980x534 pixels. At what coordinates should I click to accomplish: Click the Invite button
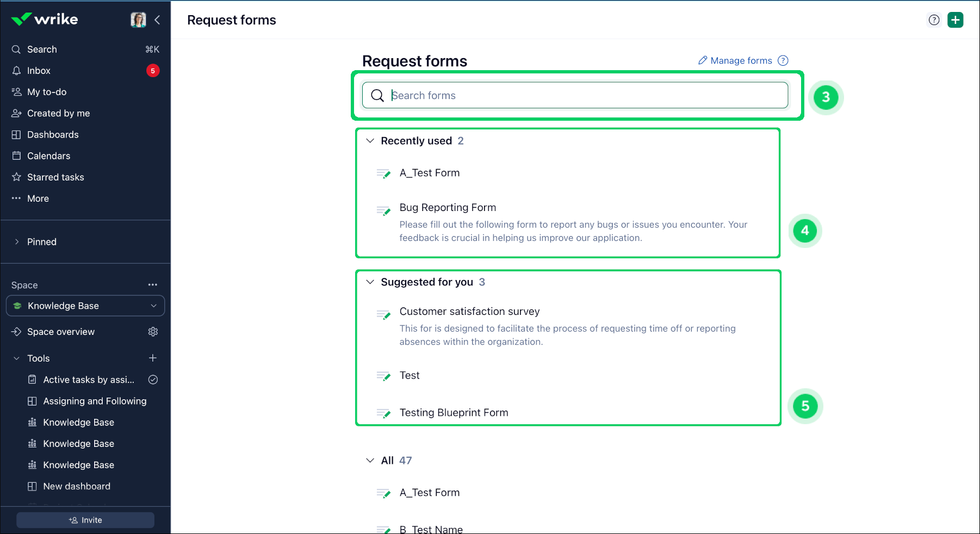click(85, 520)
